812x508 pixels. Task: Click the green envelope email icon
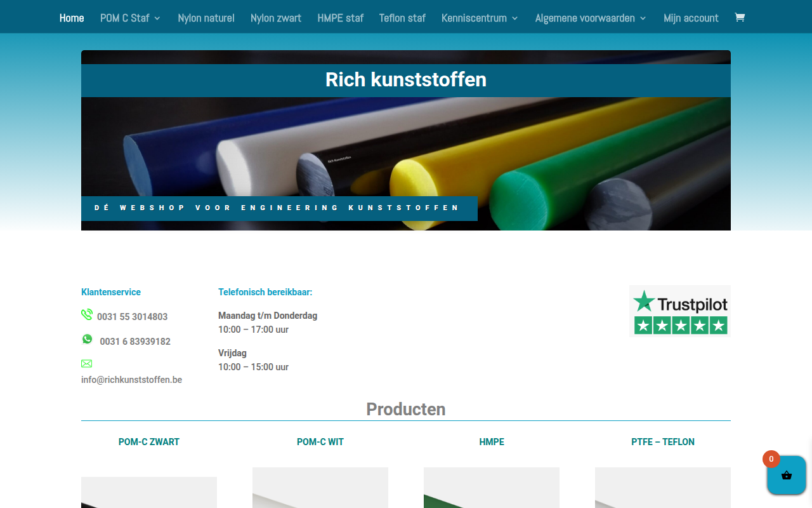point(87,364)
